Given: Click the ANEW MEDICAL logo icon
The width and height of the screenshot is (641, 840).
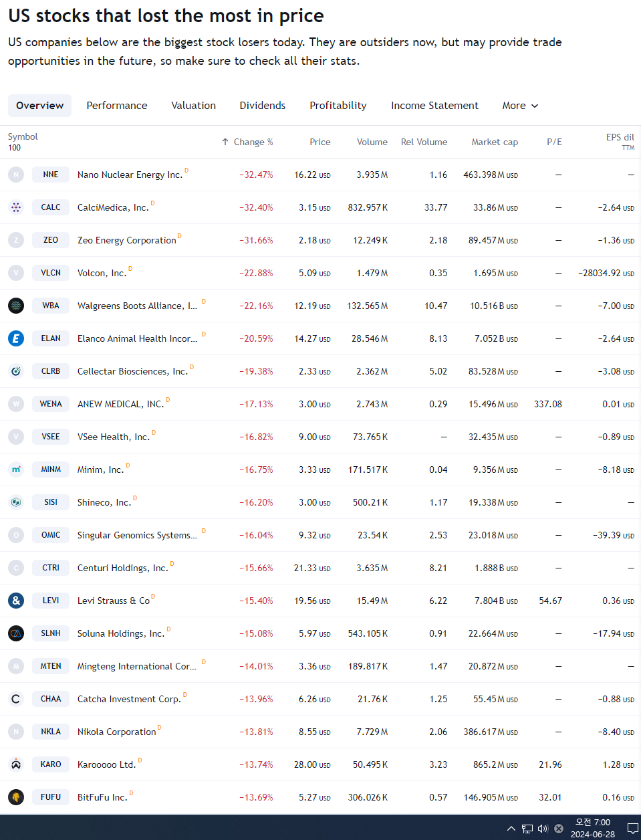Looking at the screenshot, I should point(16,404).
